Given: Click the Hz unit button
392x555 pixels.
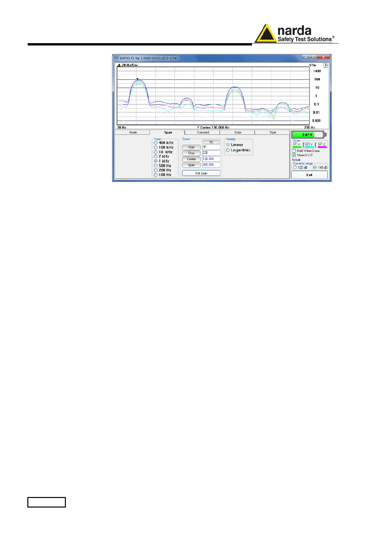Looking at the screenshot, I should point(211,142).
